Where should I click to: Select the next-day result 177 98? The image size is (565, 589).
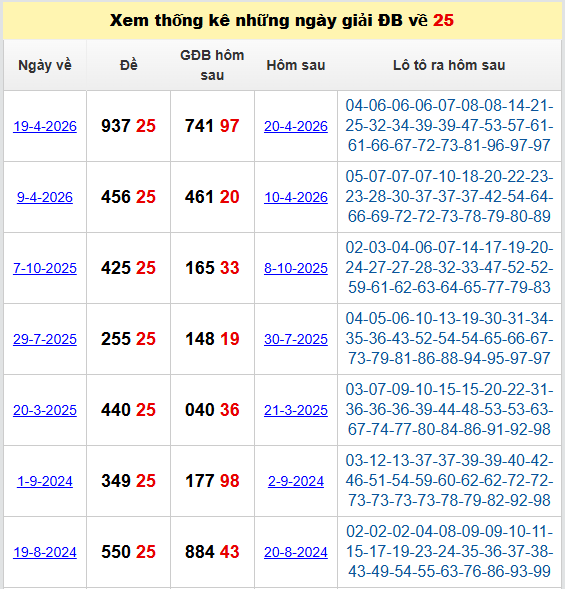coord(212,481)
